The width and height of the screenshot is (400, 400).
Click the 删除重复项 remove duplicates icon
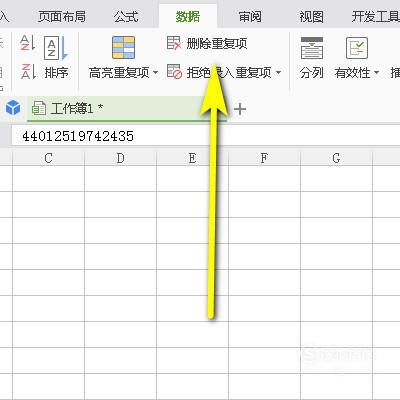click(174, 43)
